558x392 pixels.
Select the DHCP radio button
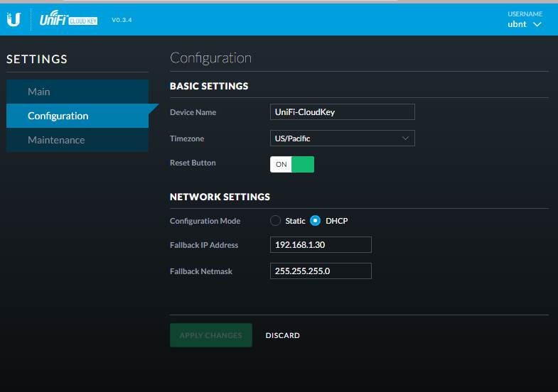coord(315,221)
